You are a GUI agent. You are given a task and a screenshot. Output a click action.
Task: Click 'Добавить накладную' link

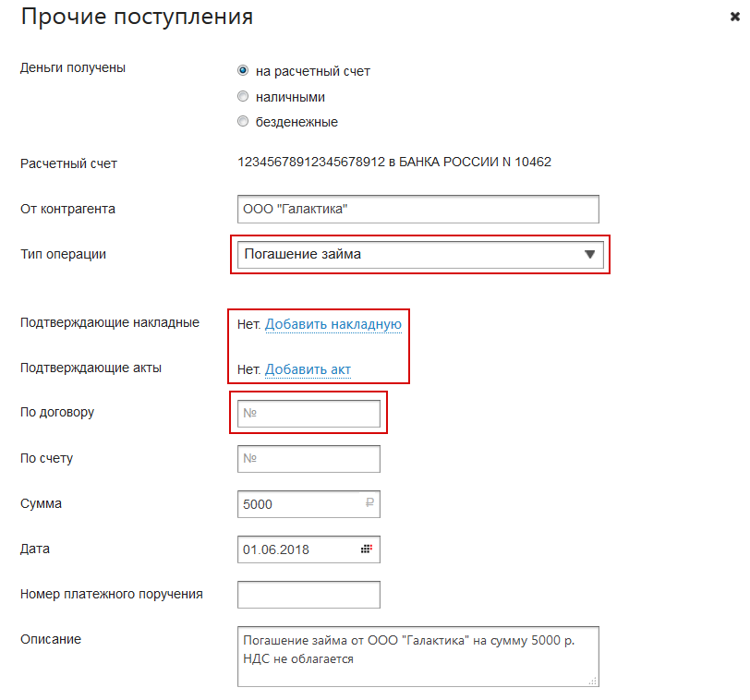tap(333, 324)
